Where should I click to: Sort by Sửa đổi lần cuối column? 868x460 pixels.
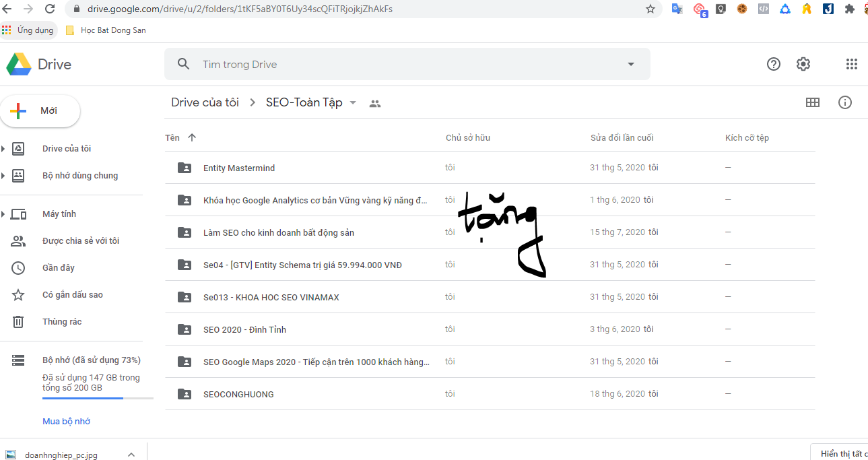pyautogui.click(x=622, y=137)
